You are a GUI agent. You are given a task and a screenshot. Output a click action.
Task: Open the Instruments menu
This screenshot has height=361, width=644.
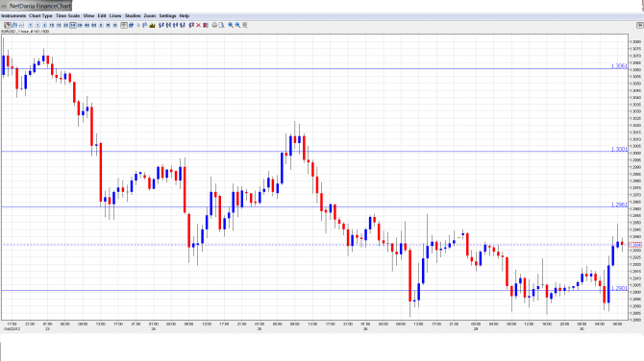click(13, 15)
